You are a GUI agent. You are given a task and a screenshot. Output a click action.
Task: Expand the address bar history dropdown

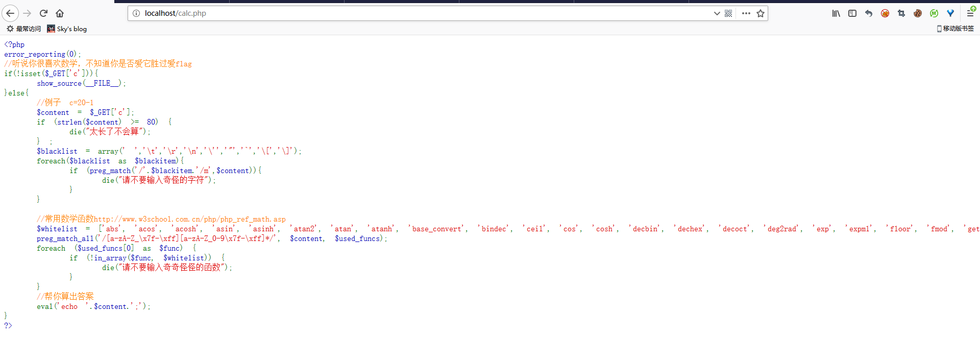(x=717, y=13)
